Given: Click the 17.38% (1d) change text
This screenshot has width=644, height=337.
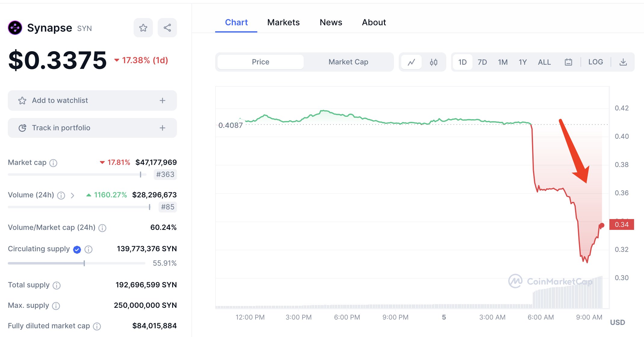Looking at the screenshot, I should click(141, 60).
